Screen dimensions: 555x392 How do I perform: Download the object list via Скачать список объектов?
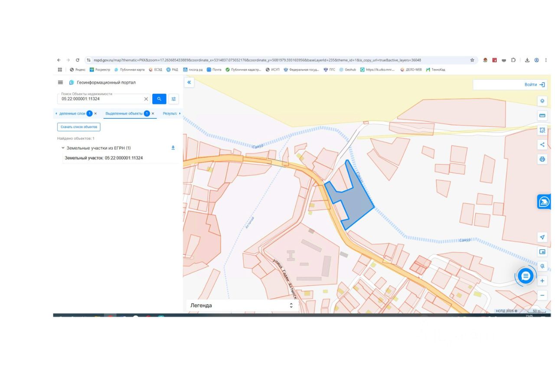(79, 127)
